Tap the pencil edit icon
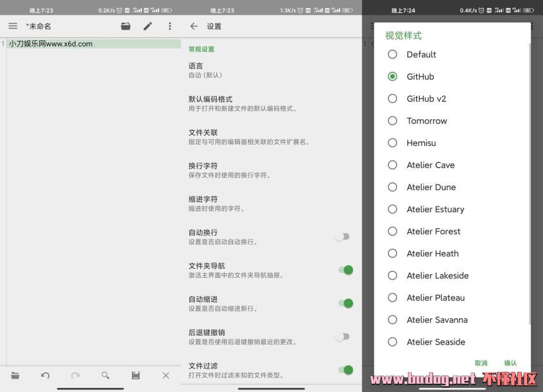The height and width of the screenshot is (392, 543). pos(148,26)
